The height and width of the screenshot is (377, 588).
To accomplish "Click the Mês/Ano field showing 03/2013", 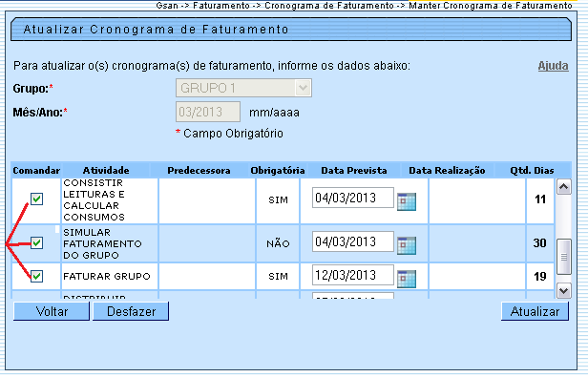I will 208,112.
